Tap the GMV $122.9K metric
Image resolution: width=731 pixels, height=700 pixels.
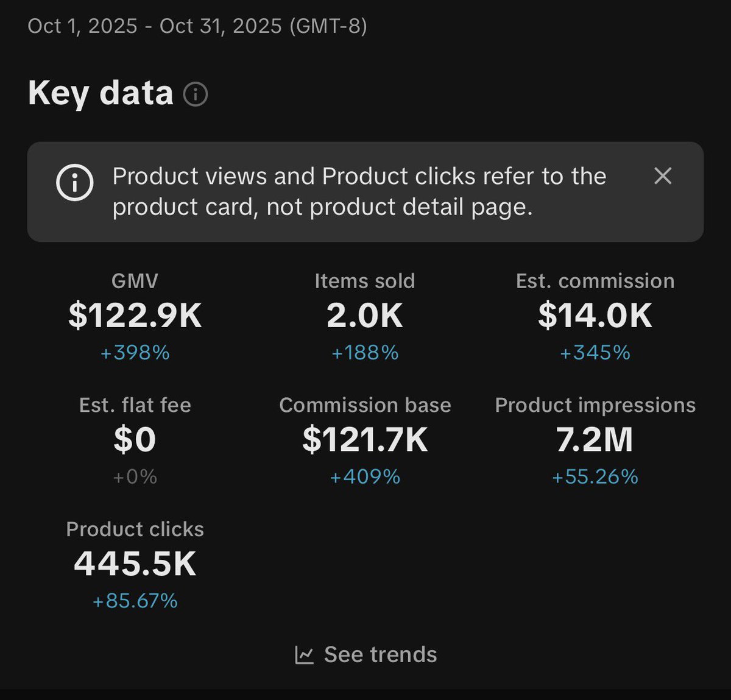(135, 316)
